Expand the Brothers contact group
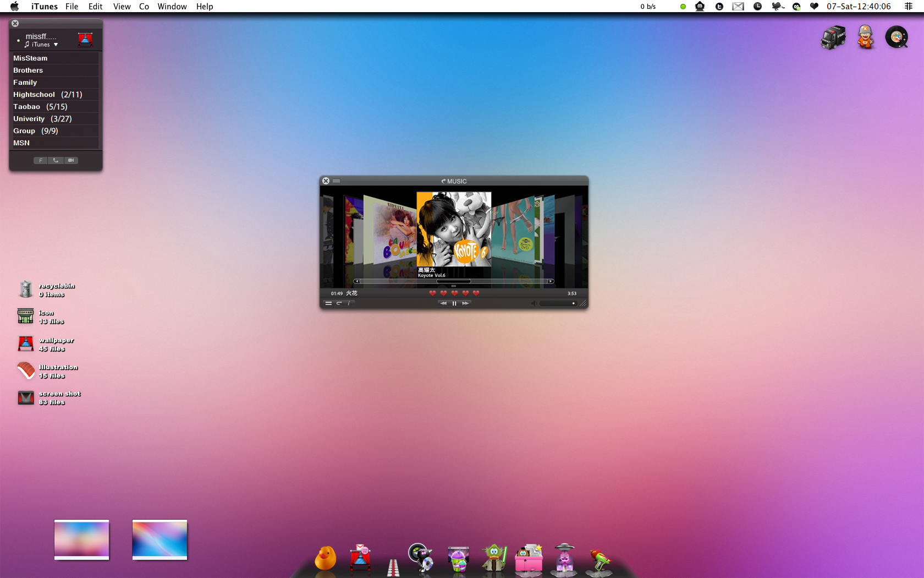Image resolution: width=924 pixels, height=578 pixels. (54, 70)
